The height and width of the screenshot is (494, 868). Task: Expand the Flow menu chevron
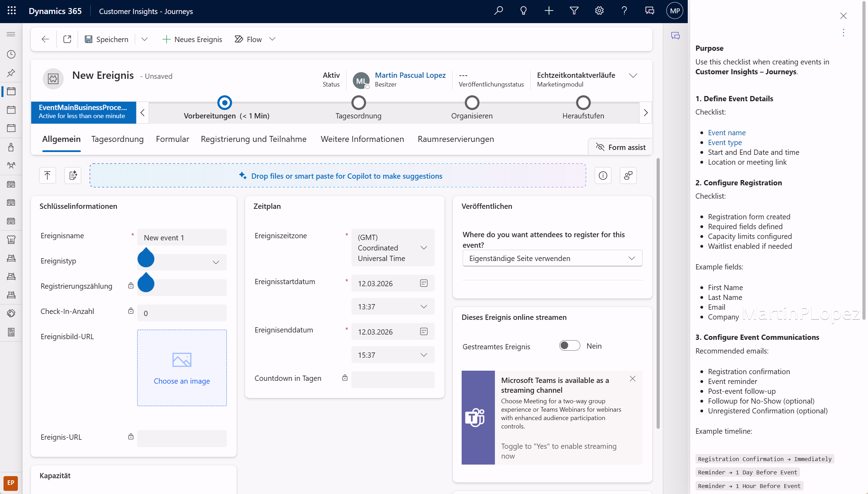tap(272, 39)
